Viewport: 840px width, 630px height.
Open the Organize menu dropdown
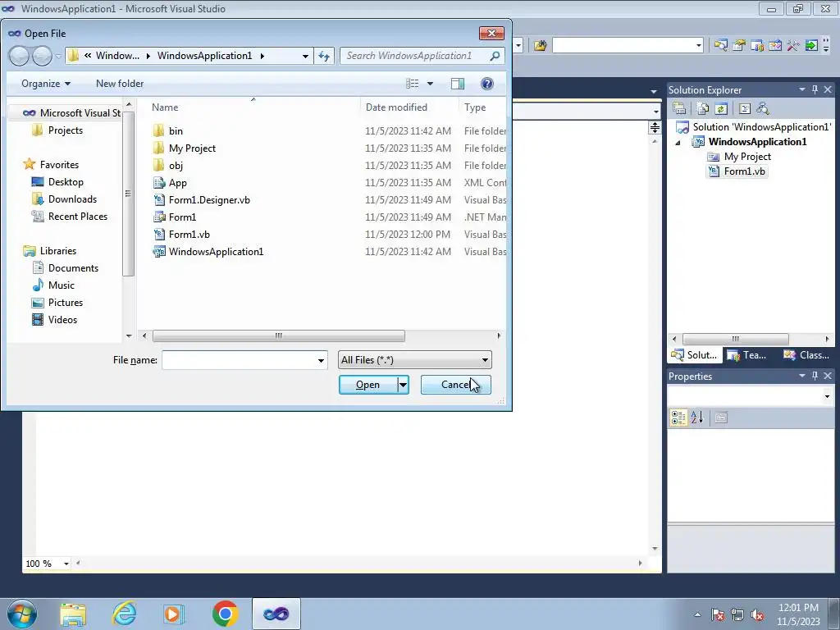[46, 84]
